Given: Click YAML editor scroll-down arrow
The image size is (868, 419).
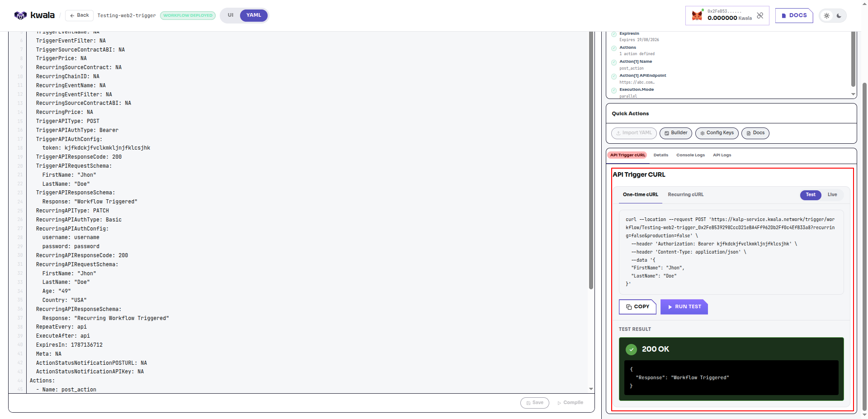Looking at the screenshot, I should [591, 389].
